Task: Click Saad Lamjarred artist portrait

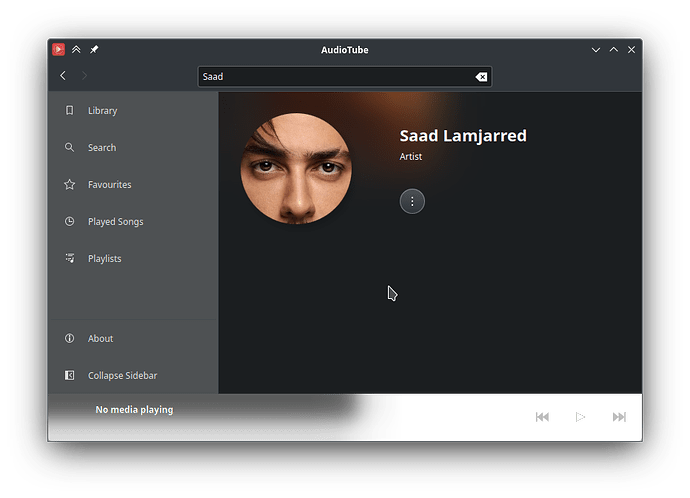Action: point(296,168)
